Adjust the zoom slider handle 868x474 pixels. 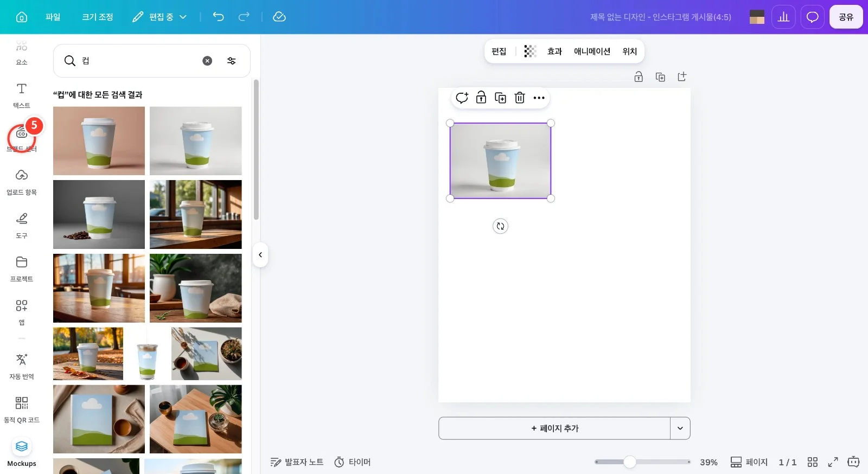coord(629,462)
